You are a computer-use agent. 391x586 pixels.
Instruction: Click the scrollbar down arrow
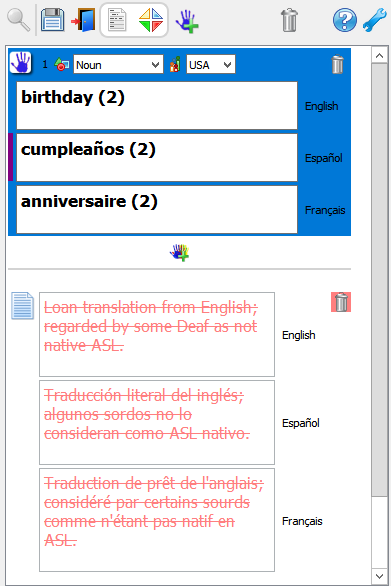379,576
